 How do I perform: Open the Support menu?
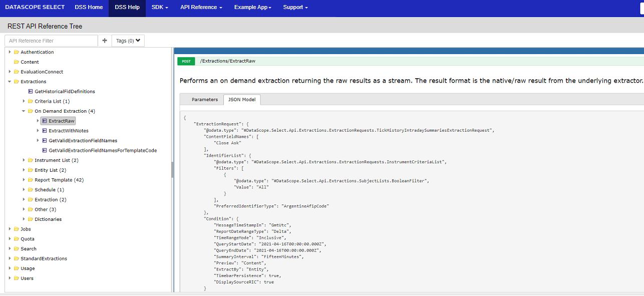point(295,8)
